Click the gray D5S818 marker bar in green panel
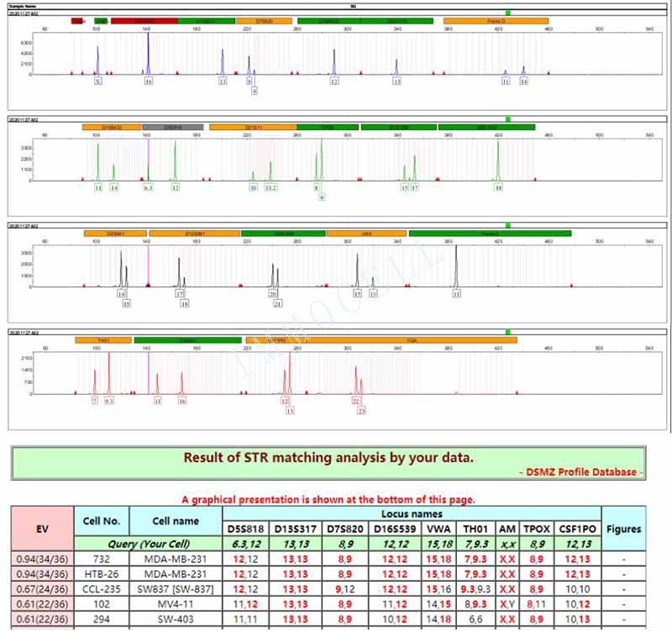The width and height of the screenshot is (672, 631). pos(172,127)
